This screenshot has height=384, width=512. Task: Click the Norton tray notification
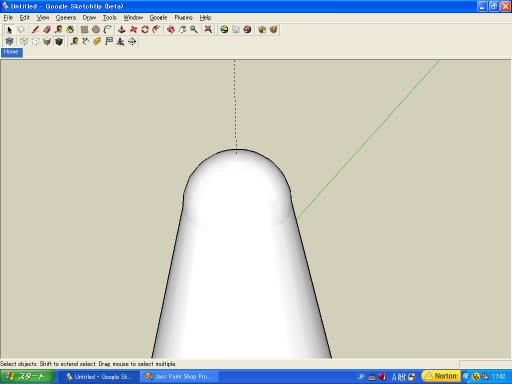[441, 376]
